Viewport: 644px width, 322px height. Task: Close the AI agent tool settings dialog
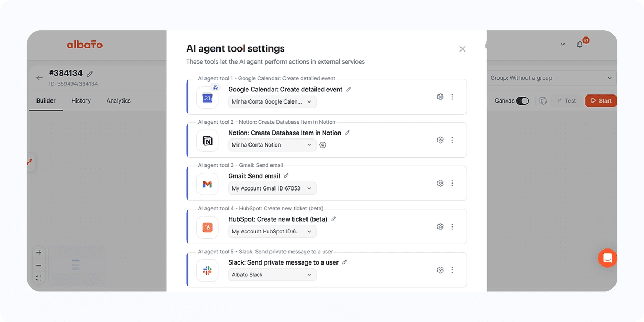[463, 49]
